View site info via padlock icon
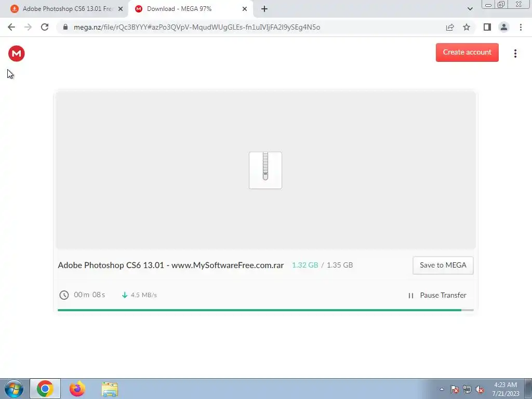This screenshot has height=399, width=532. coord(65,27)
